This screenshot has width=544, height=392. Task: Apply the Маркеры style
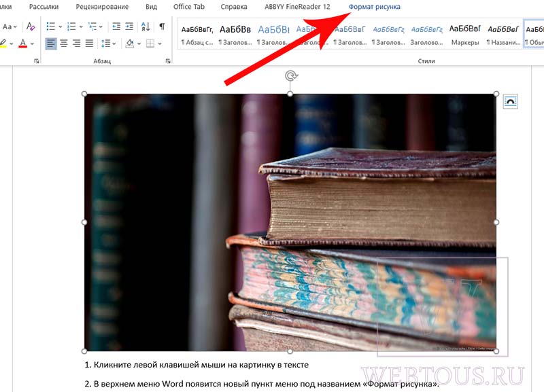(x=465, y=35)
